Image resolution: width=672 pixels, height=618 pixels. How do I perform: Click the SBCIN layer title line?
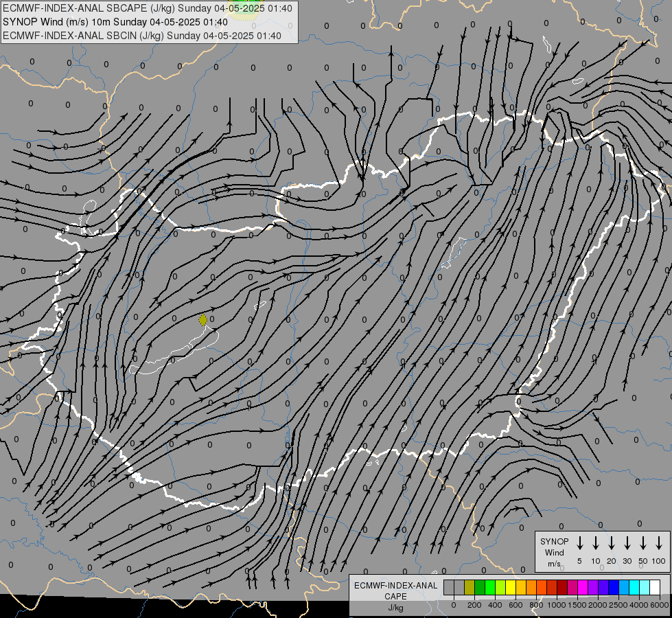tap(142, 36)
